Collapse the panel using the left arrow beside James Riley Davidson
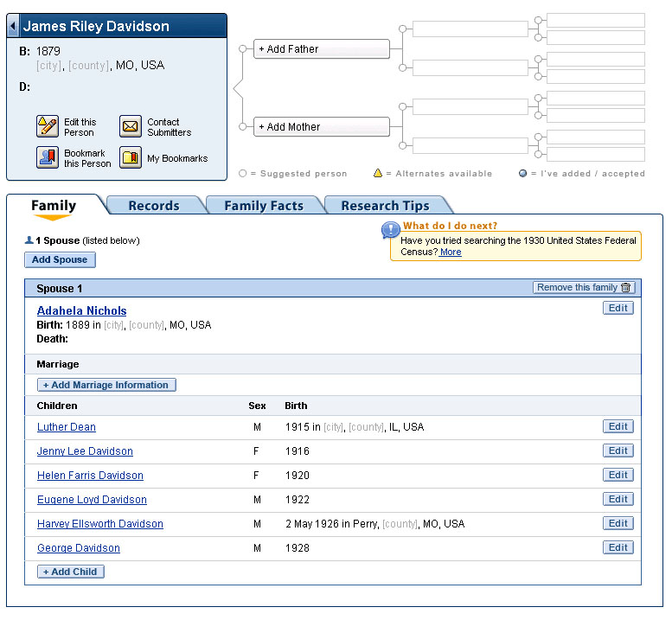Viewport: 672px width, 620px height. coord(12,27)
